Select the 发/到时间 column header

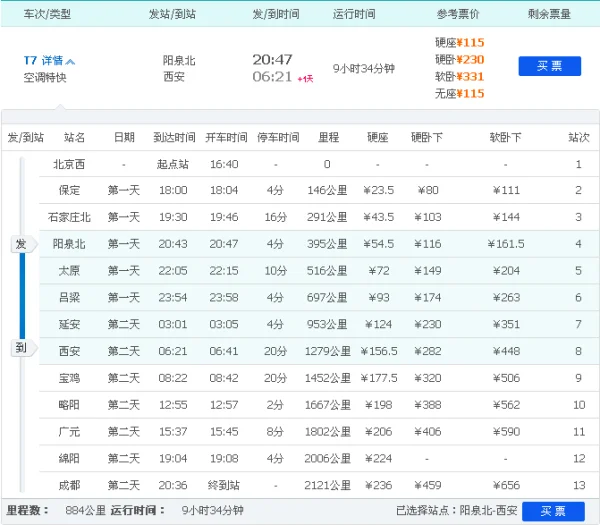point(276,15)
